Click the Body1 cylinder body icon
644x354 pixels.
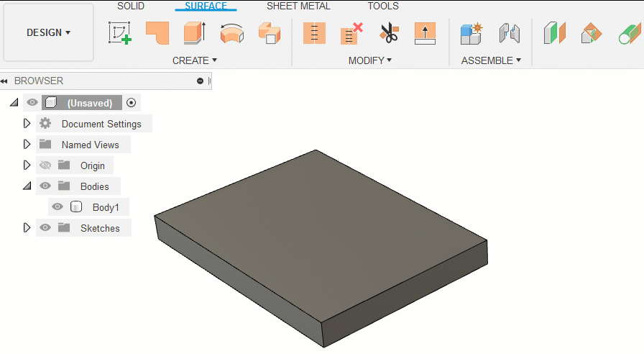click(76, 206)
